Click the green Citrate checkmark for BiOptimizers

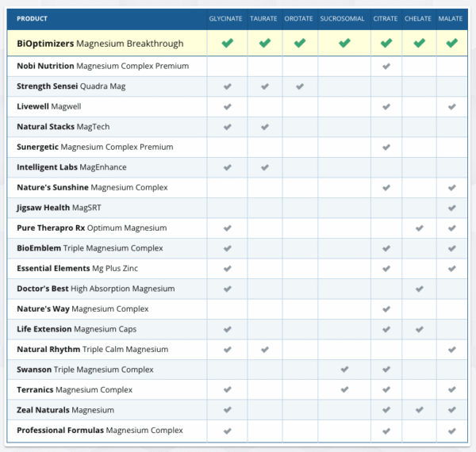386,43
